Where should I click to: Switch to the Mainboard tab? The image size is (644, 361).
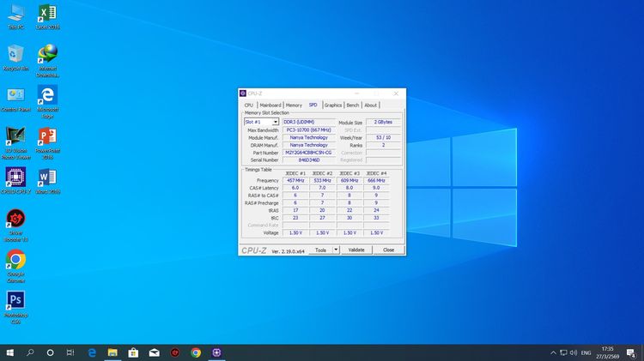tap(270, 105)
